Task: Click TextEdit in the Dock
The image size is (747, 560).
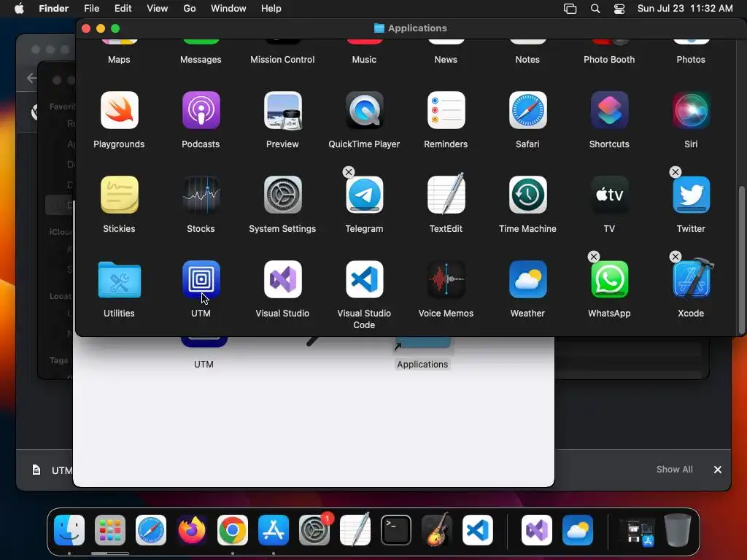Action: click(355, 529)
